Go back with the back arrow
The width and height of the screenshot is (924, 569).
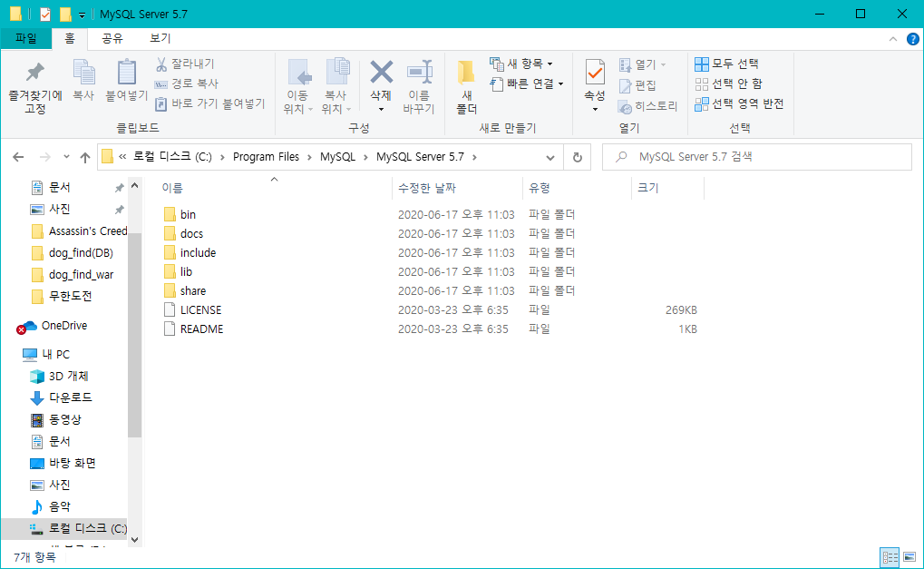point(18,157)
